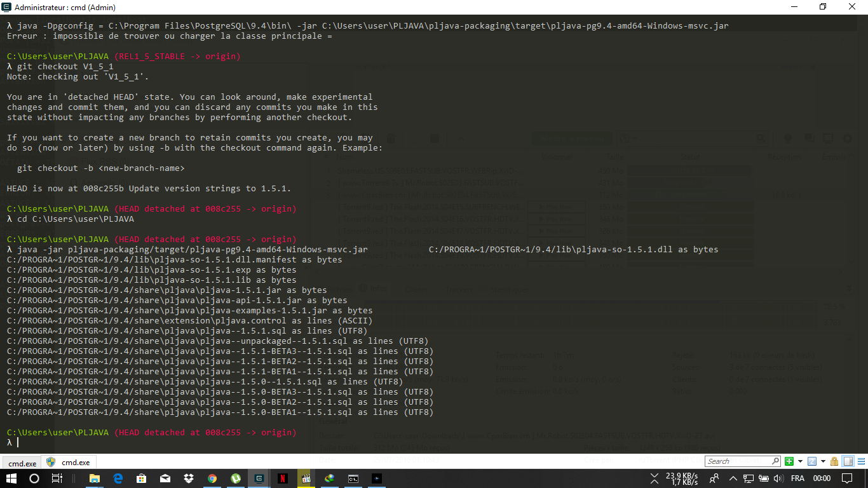Toggle the padlock icon beside the search bar

point(834,461)
